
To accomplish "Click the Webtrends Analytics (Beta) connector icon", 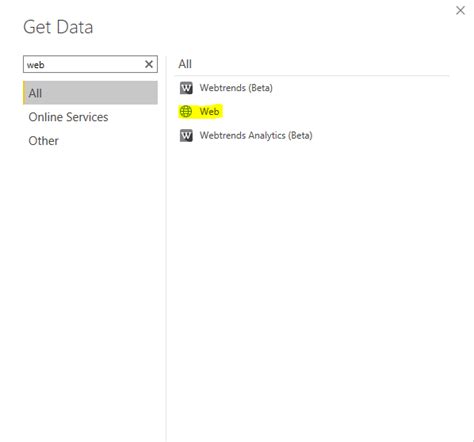I will pos(186,136).
